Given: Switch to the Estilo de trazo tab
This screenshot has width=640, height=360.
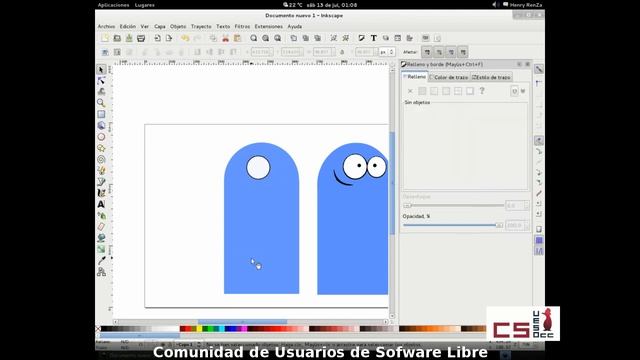Looking at the screenshot, I should pyautogui.click(x=491, y=77).
